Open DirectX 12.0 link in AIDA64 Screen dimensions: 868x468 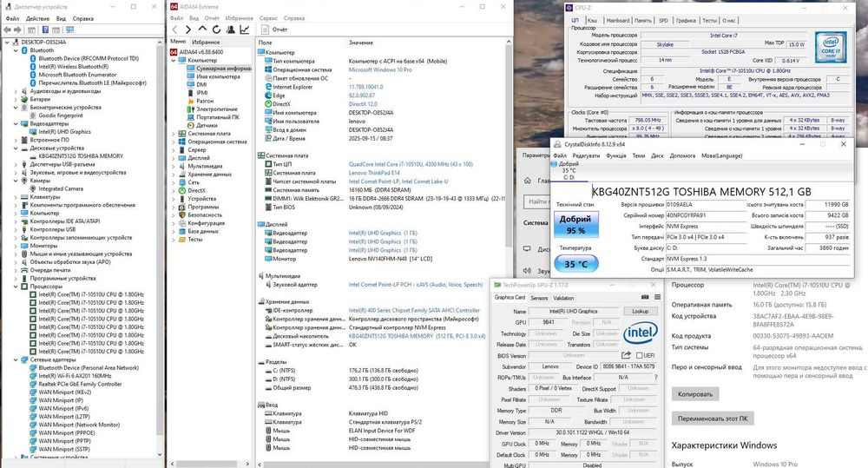[363, 104]
